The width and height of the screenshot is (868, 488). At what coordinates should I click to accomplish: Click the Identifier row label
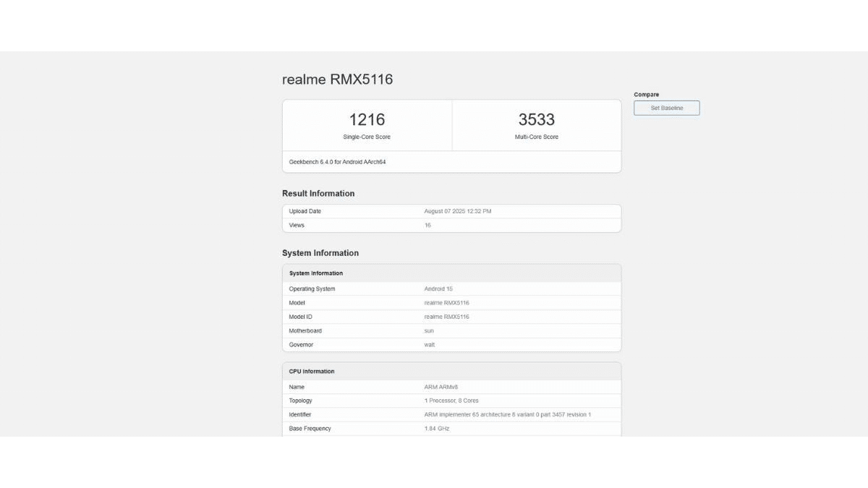point(300,414)
